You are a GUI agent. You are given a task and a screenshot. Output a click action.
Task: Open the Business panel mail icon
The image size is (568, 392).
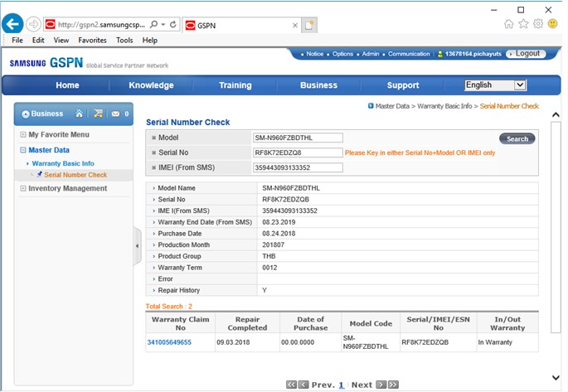[115, 114]
